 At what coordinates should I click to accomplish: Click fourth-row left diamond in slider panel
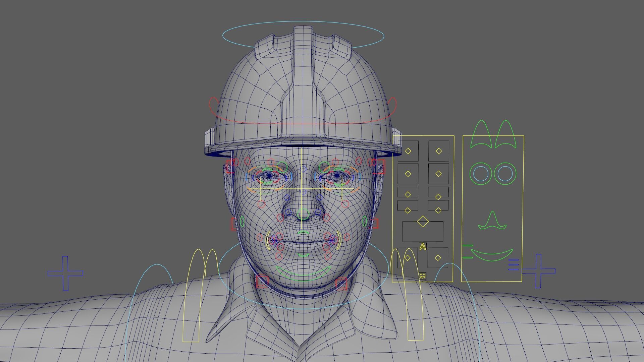408,210
